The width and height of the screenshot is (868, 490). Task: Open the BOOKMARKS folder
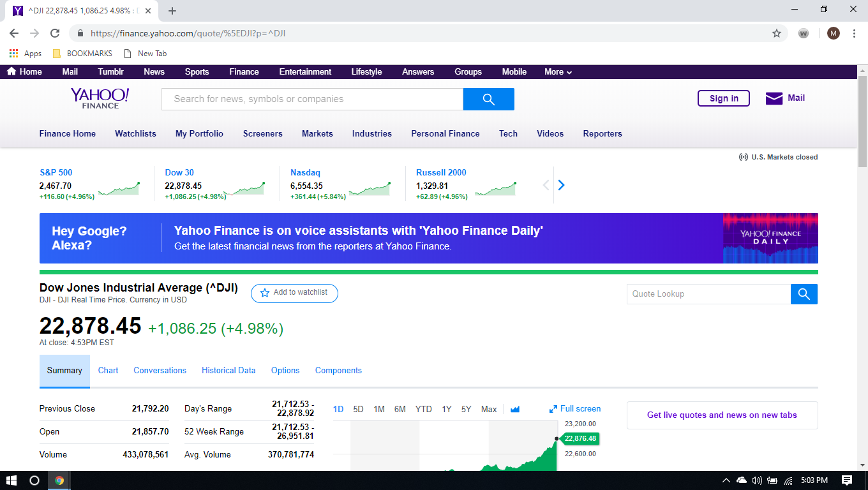[x=82, y=54]
